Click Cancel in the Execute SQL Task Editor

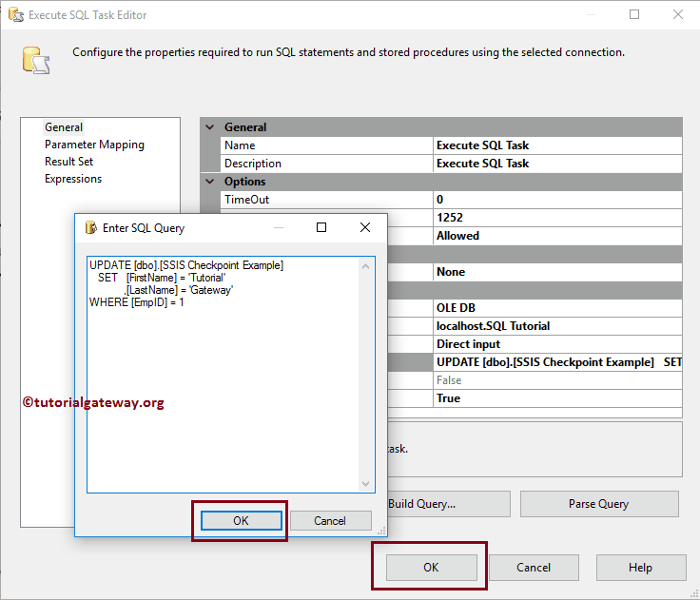pos(534,568)
